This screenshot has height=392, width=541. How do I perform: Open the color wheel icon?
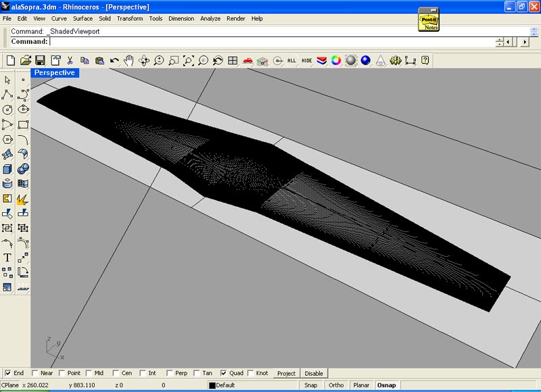(336, 60)
